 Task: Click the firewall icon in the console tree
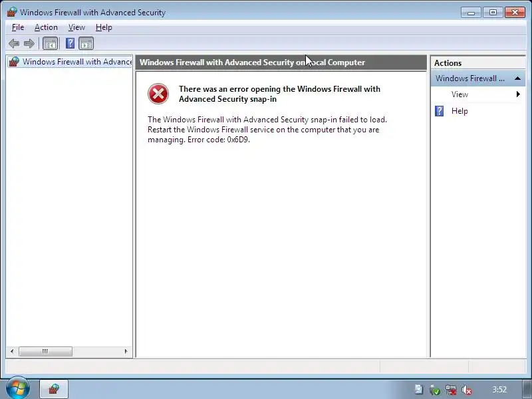click(x=14, y=62)
